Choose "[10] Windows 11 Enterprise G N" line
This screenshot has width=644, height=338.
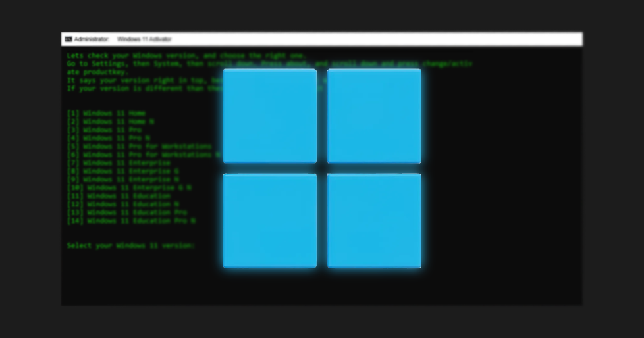click(x=129, y=187)
